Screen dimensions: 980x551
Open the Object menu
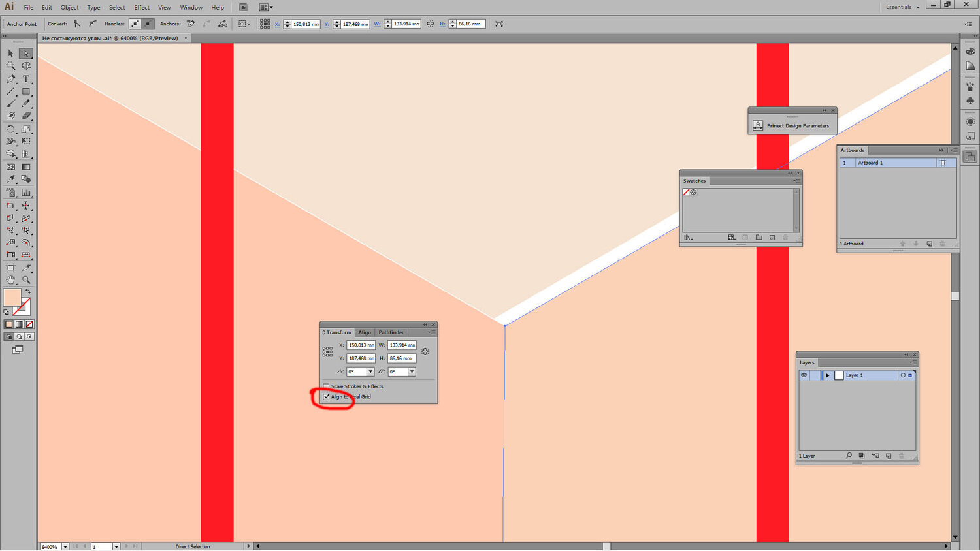coord(70,8)
